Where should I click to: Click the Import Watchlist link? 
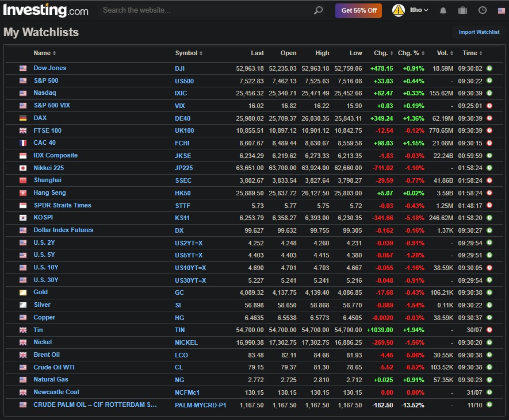pos(479,32)
